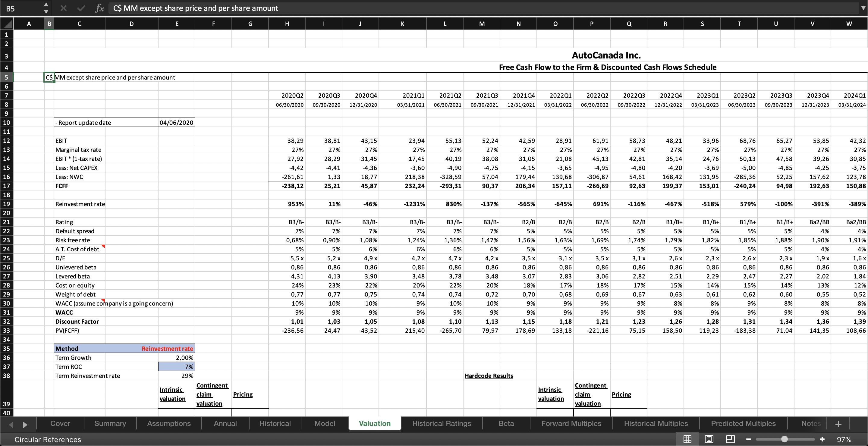
Task: Open the Beta sheet tab
Action: pyautogui.click(x=506, y=423)
